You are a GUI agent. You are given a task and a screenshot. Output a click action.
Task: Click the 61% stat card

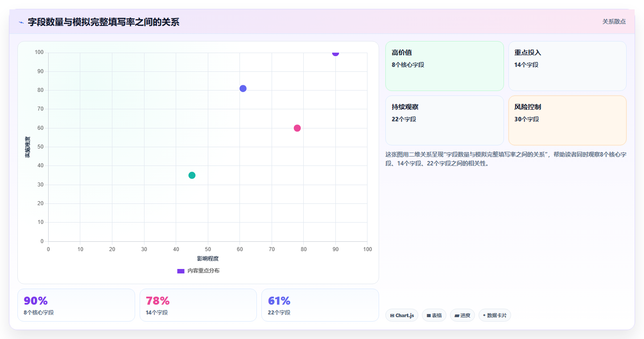tap(320, 305)
